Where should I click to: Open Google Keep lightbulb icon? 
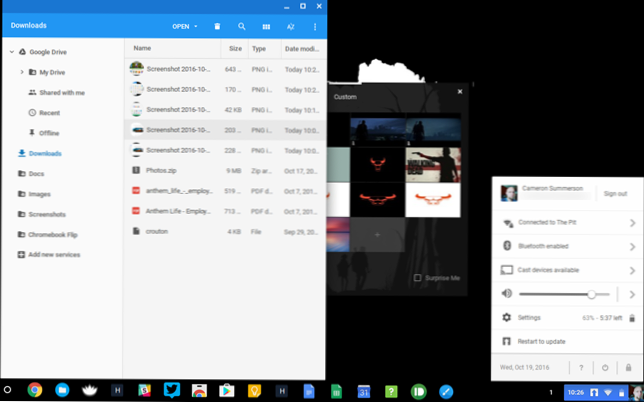(x=254, y=391)
